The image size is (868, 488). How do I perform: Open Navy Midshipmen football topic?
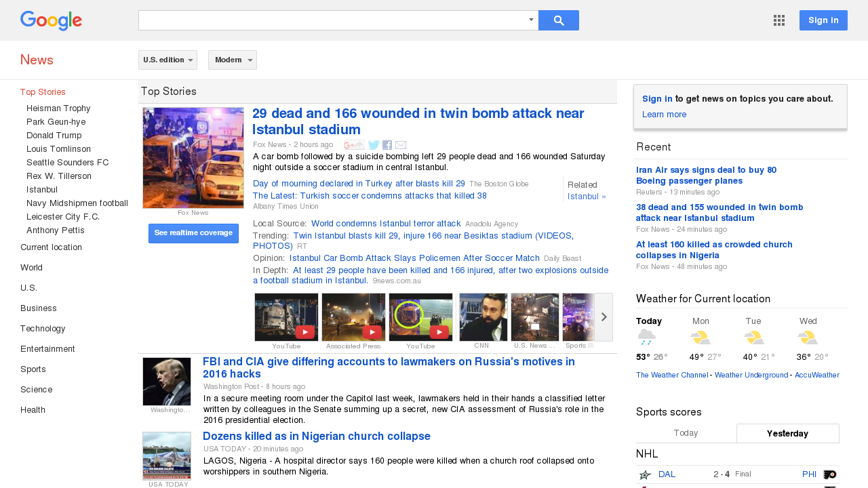click(x=77, y=203)
